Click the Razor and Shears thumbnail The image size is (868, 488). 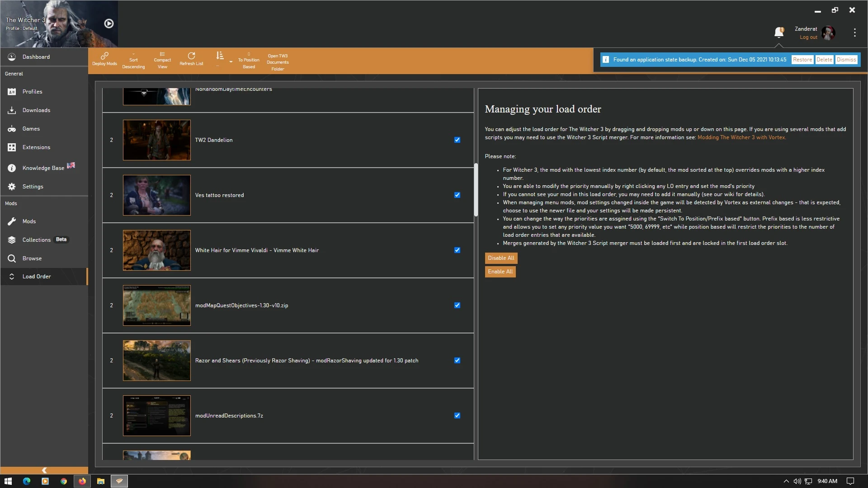tap(157, 361)
